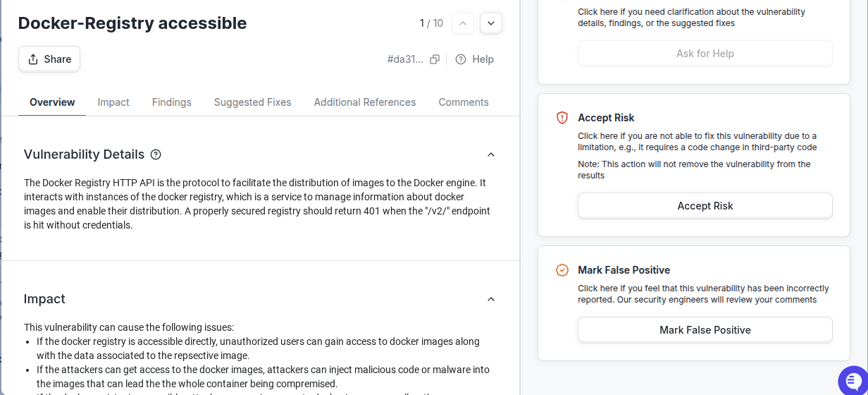The width and height of the screenshot is (868, 395).
Task: Click the Accept Risk button
Action: pos(705,206)
